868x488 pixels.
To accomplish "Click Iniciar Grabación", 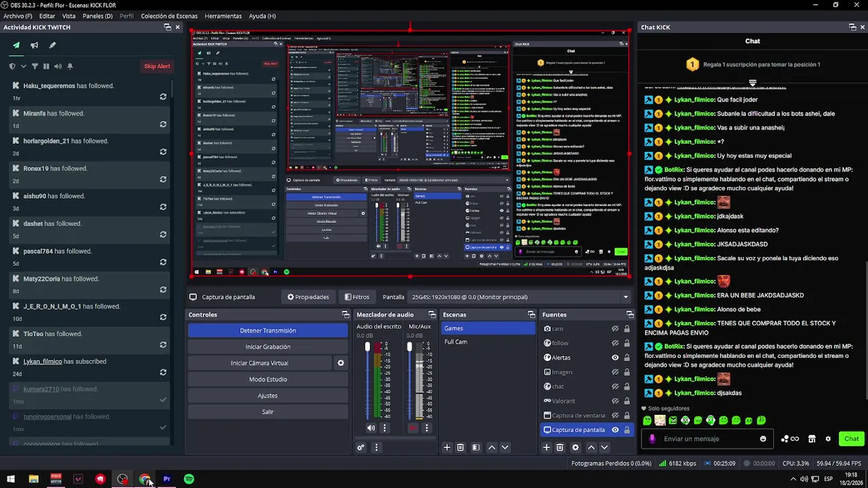I will pyautogui.click(x=268, y=346).
